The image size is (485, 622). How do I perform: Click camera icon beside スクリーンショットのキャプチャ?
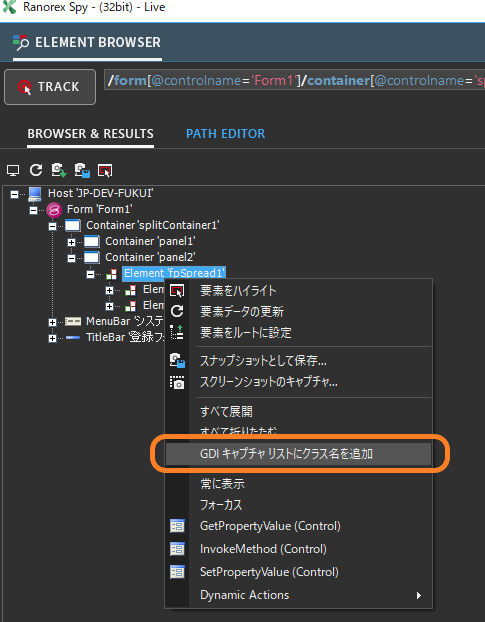point(177,382)
